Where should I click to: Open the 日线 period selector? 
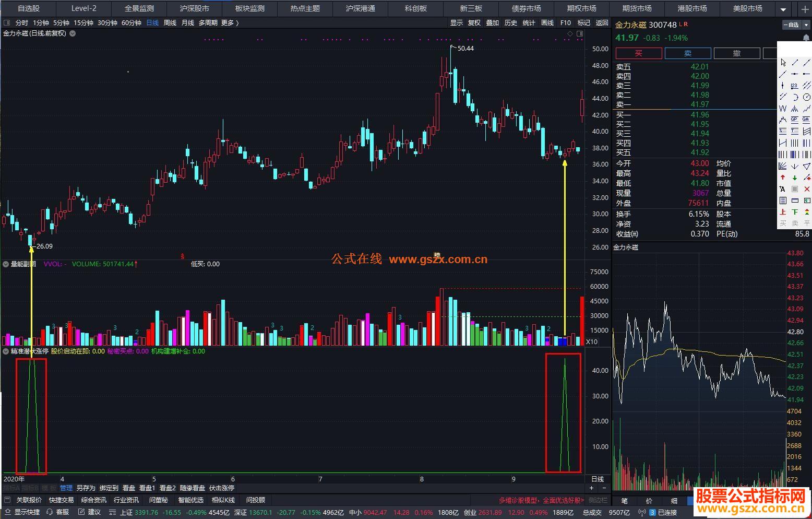(597, 479)
